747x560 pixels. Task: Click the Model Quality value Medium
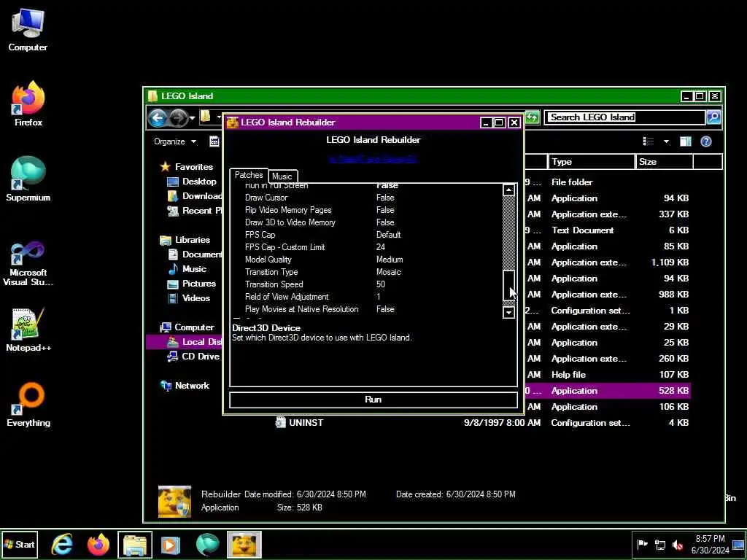click(390, 260)
